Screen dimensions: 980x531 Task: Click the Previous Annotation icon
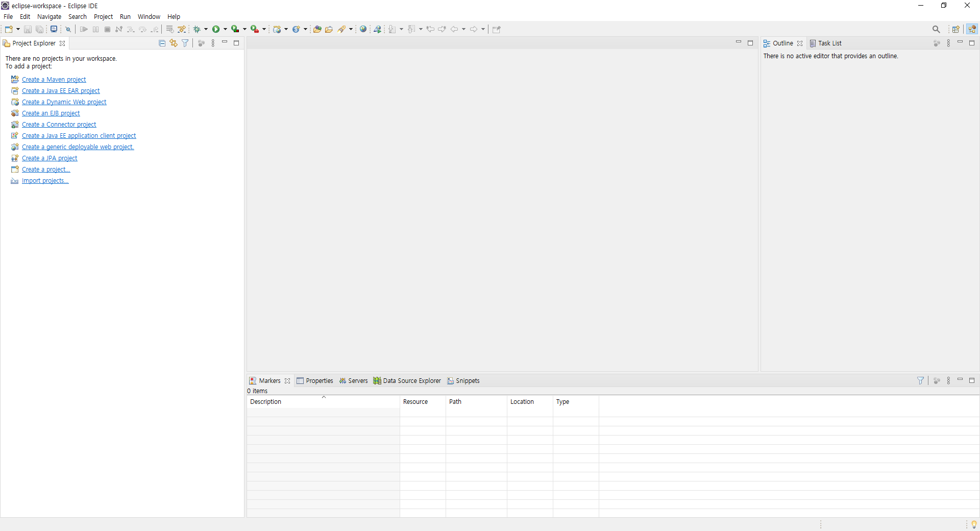(x=411, y=29)
